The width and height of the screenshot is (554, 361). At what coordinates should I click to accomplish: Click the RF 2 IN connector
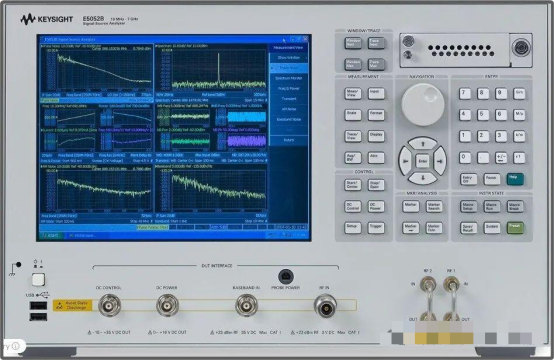coord(428,284)
